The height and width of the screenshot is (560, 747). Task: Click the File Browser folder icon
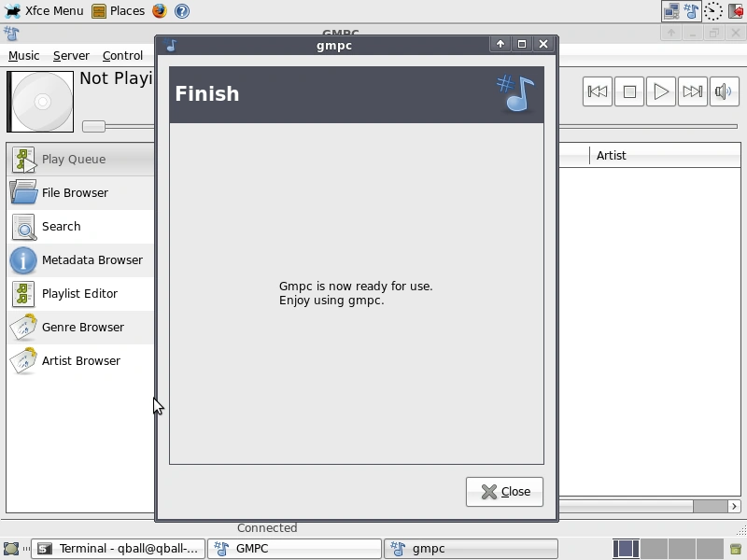(23, 192)
